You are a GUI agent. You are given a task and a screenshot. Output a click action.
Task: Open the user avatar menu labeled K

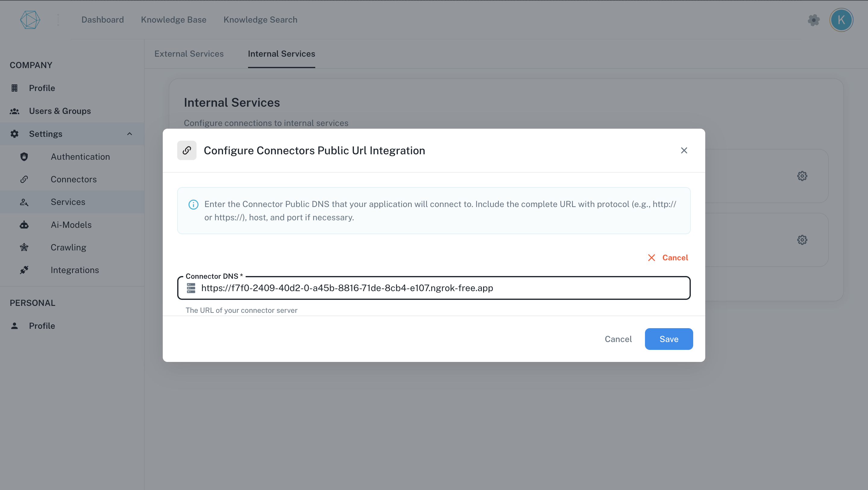pyautogui.click(x=841, y=20)
